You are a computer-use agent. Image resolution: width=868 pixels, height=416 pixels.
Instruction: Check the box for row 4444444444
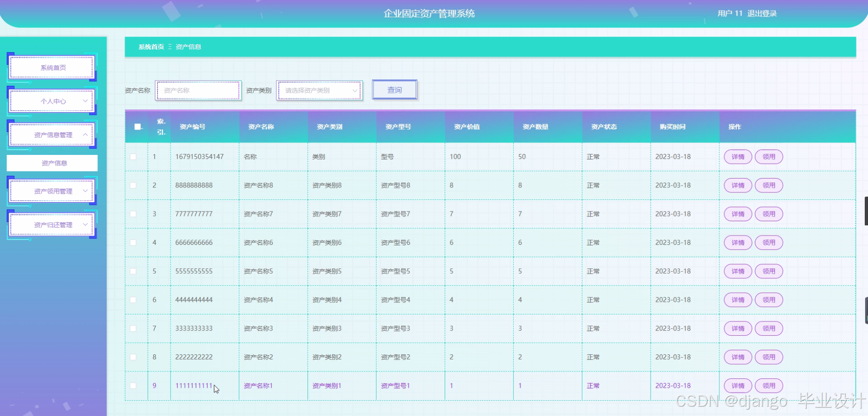pyautogui.click(x=133, y=300)
